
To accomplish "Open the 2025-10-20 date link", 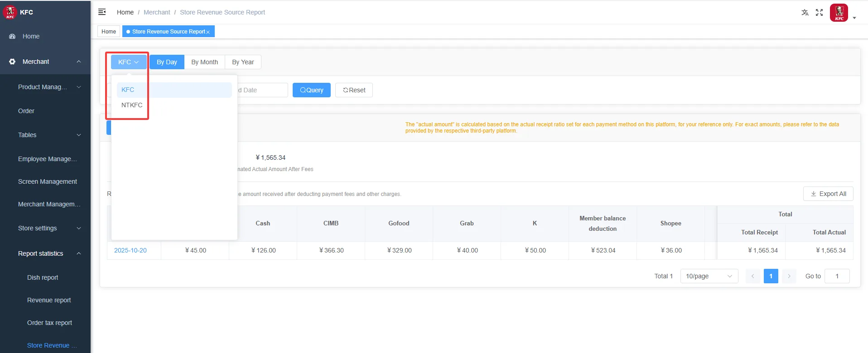I will 130,250.
